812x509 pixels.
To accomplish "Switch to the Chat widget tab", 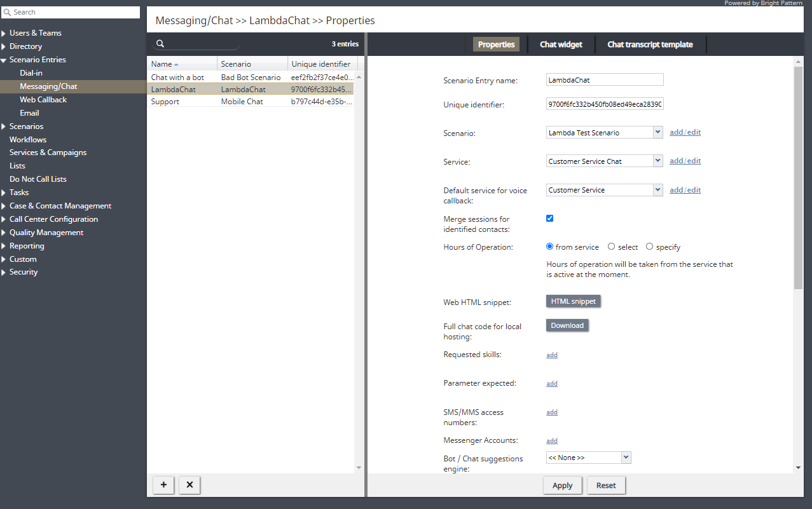I will (x=561, y=44).
